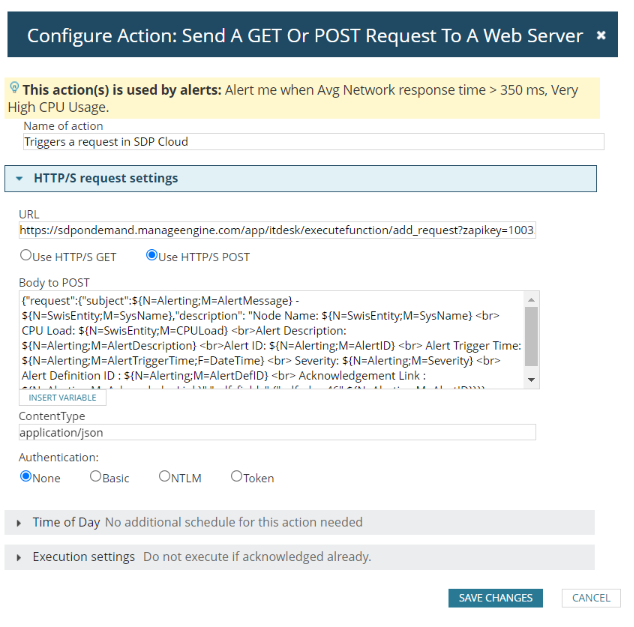Click the Save Changes button
Viewport: 634px width, 627px height.
click(495, 598)
